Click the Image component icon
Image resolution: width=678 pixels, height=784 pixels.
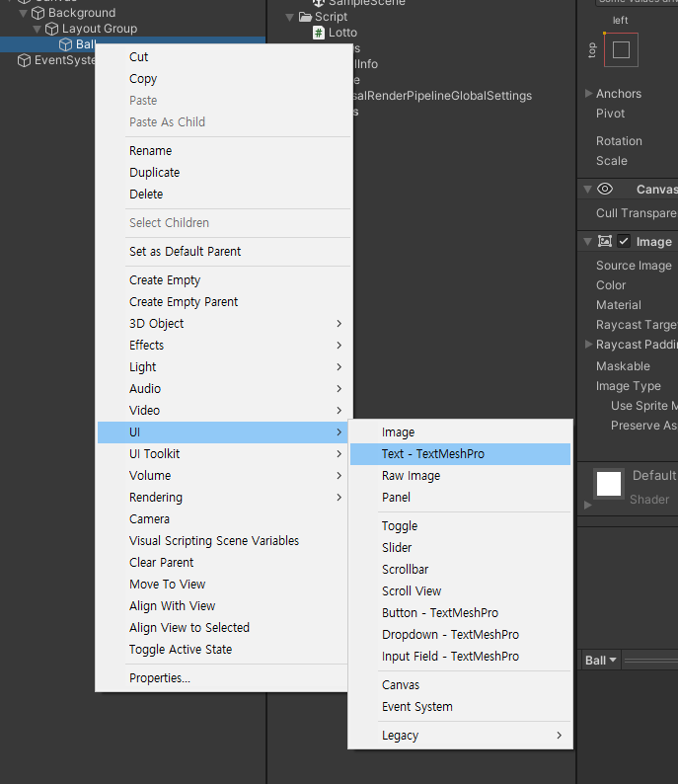pos(605,242)
